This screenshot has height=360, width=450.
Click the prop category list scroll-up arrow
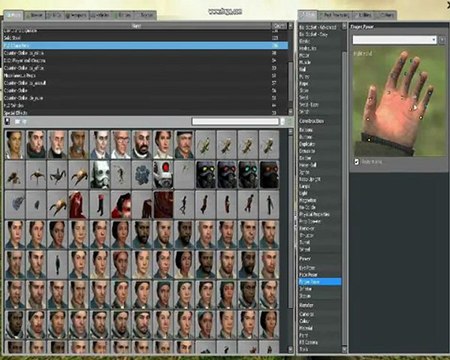click(x=290, y=26)
